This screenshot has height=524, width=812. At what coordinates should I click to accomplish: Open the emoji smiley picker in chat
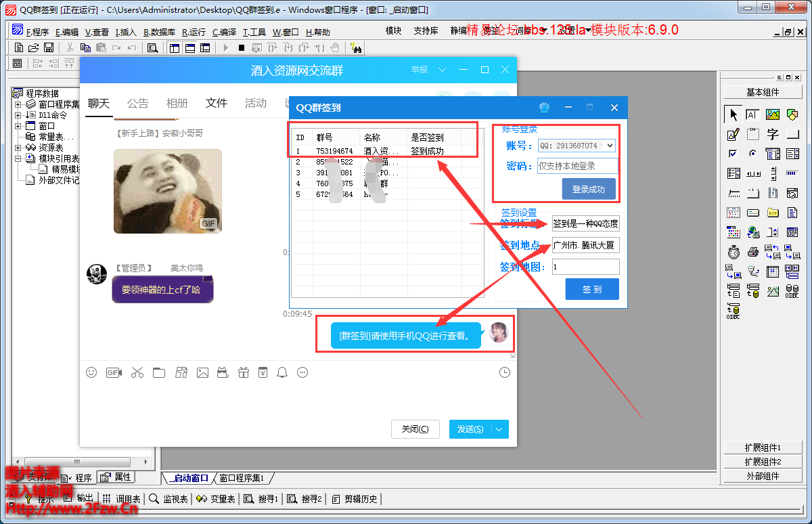pos(91,372)
